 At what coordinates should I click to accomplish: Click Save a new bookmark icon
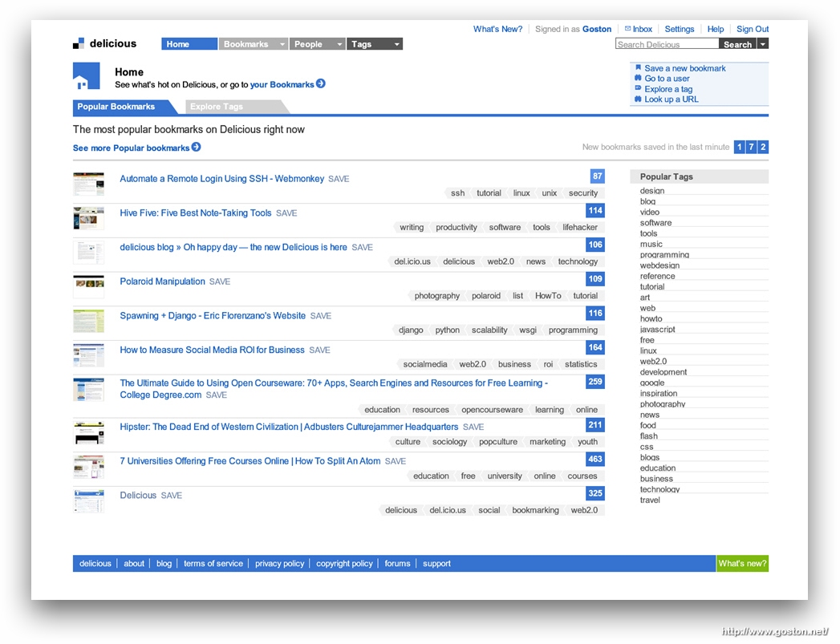[x=638, y=68]
